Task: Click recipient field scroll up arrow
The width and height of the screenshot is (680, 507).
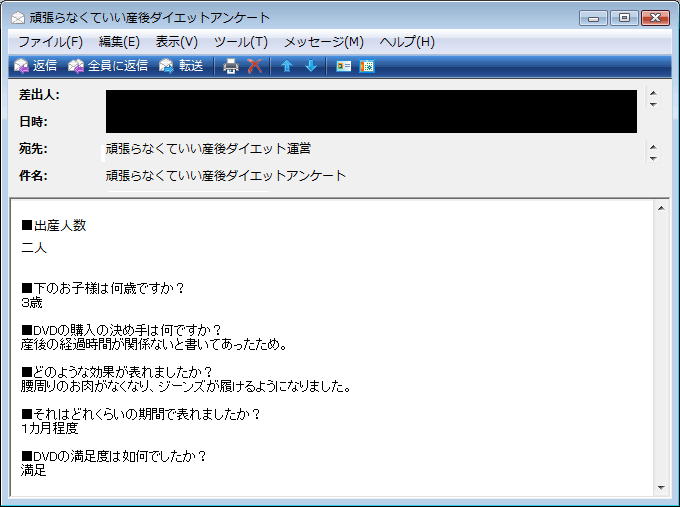Action: [653, 147]
